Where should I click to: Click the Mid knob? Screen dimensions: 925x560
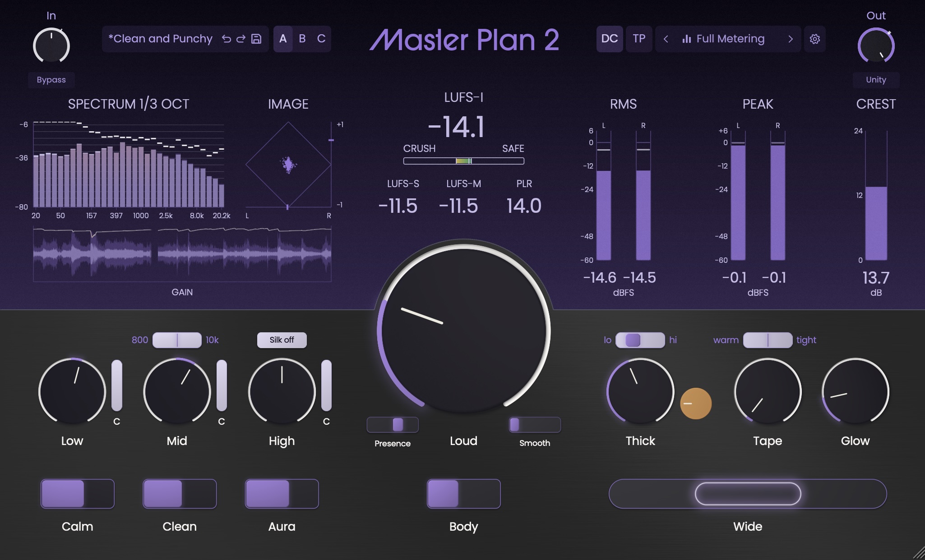(177, 391)
